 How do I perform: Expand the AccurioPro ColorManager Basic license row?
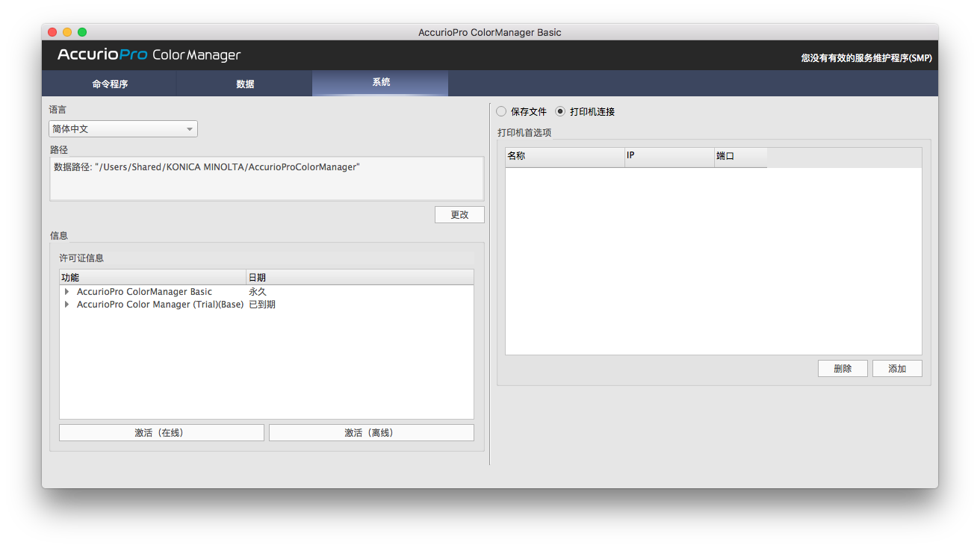point(67,292)
